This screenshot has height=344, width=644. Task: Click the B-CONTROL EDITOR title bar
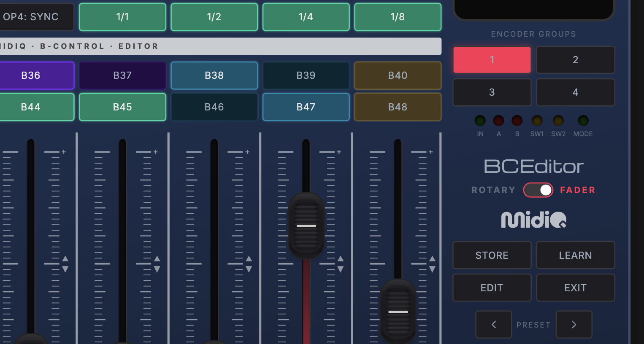point(221,46)
